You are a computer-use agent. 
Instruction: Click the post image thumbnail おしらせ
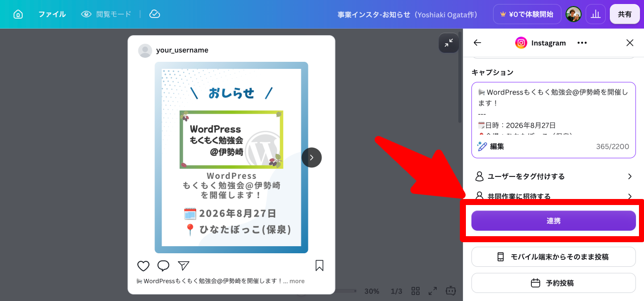pos(231,157)
